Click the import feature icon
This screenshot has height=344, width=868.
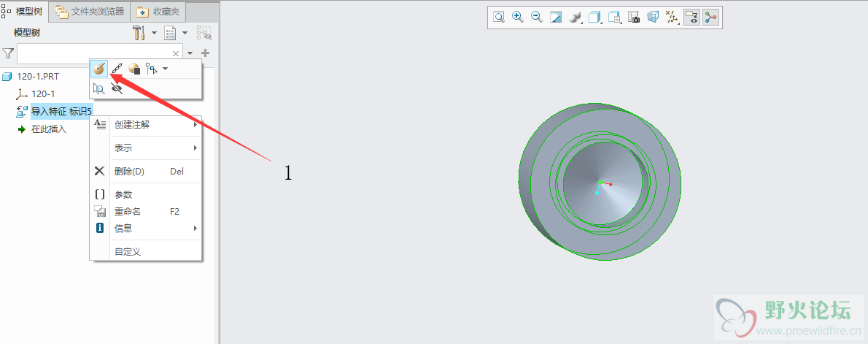(x=22, y=111)
